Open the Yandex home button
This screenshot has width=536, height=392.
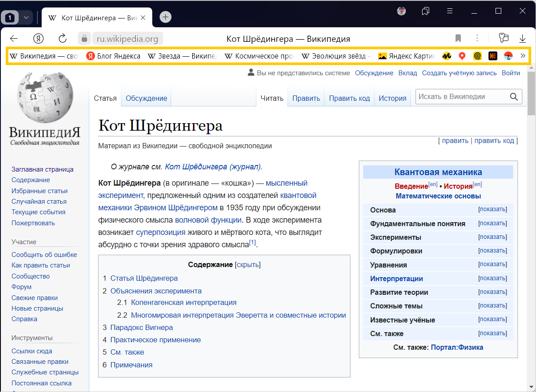39,39
